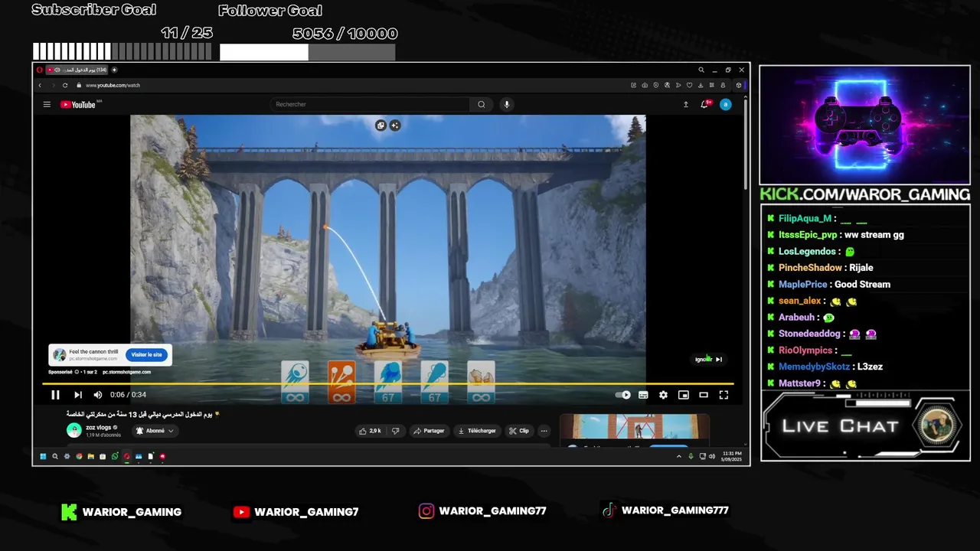This screenshot has width=980, height=551.
Task: Open Opera menu logo button
Action: [39, 70]
